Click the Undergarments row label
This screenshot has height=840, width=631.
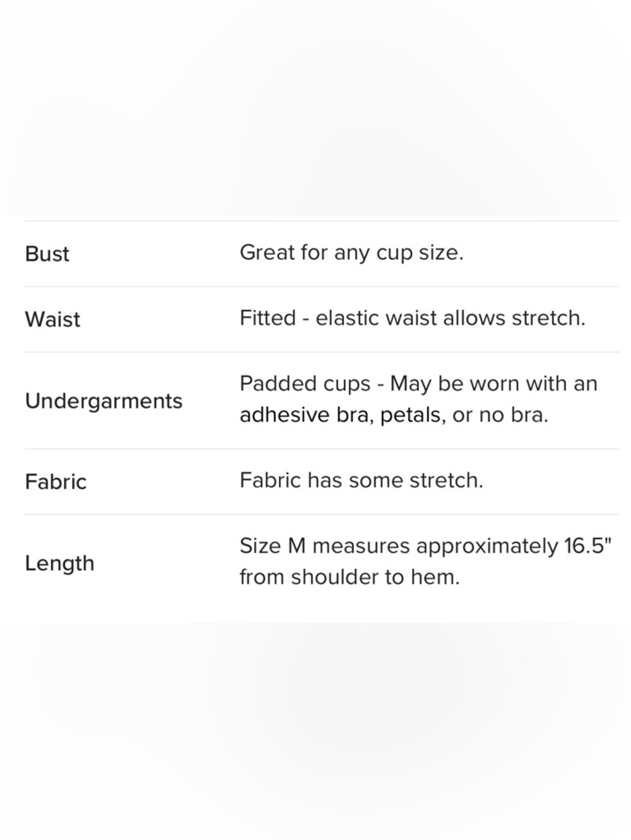point(103,400)
